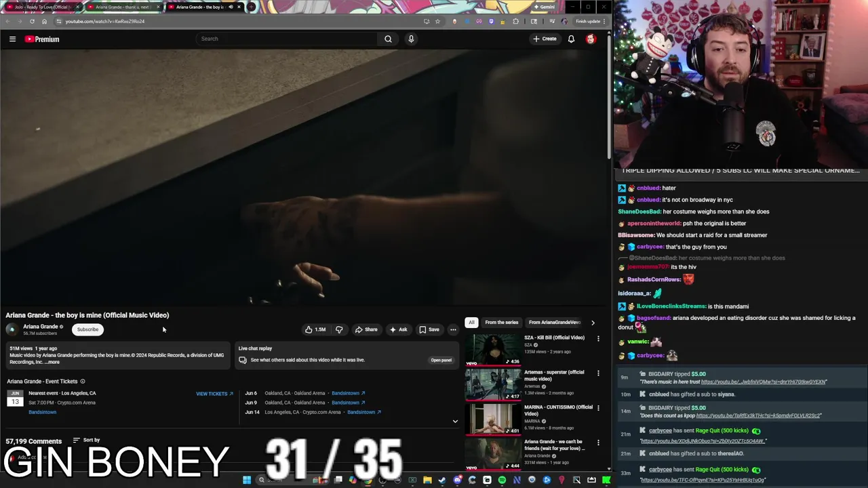Open the Bandsintown link under the nearest event
Image resolution: width=868 pixels, height=488 pixels.
[x=42, y=412]
